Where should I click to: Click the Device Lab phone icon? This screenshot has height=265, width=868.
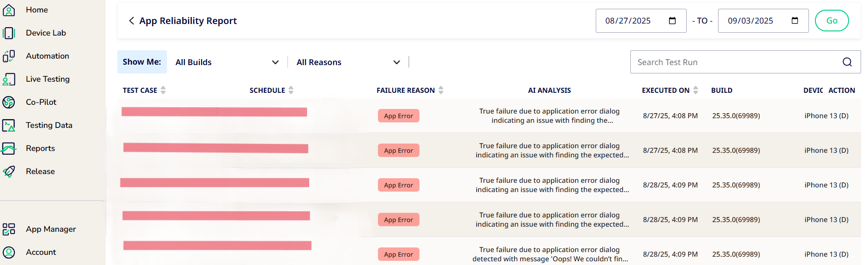[9, 33]
